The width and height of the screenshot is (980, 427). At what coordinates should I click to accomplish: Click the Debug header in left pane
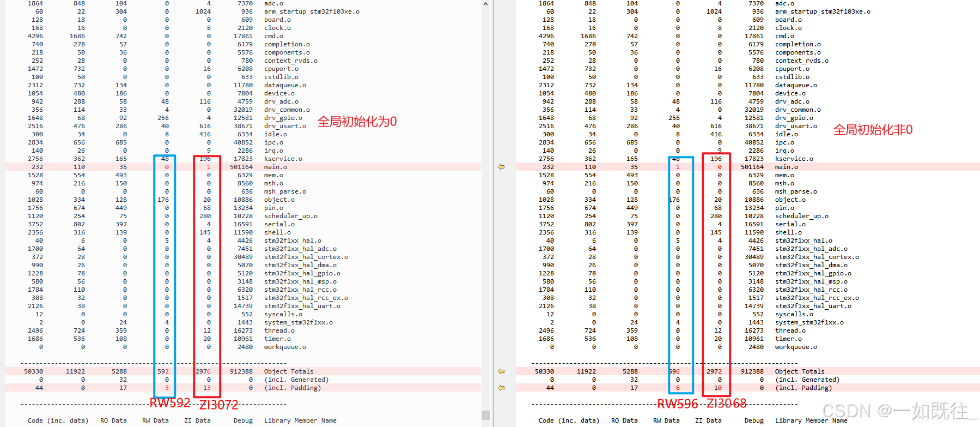pyautogui.click(x=243, y=420)
